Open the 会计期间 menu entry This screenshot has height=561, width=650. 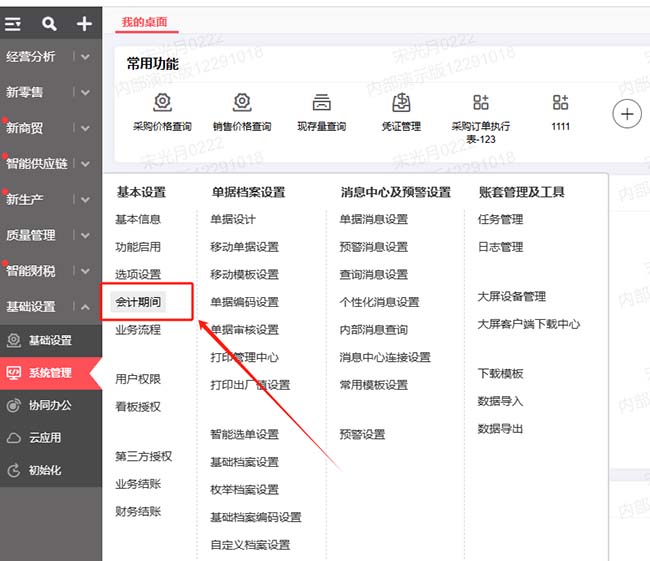[138, 302]
